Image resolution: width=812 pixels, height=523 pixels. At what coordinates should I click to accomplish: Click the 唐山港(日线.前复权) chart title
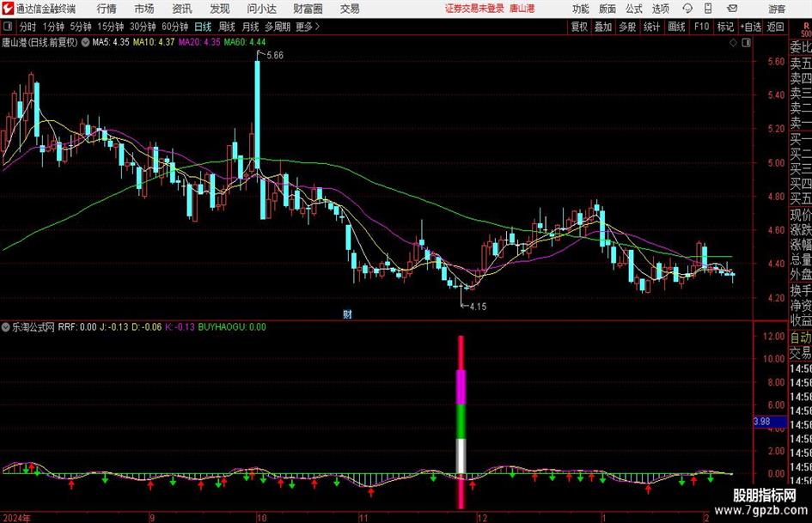click(x=40, y=42)
